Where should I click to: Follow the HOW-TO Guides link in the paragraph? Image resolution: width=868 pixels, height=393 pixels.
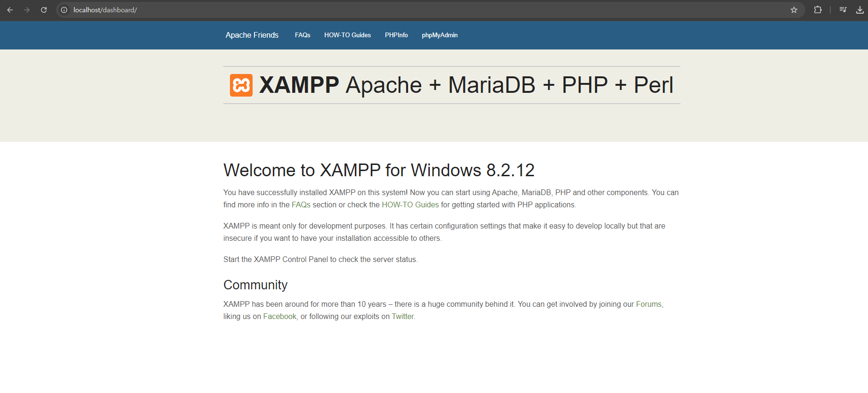point(410,205)
